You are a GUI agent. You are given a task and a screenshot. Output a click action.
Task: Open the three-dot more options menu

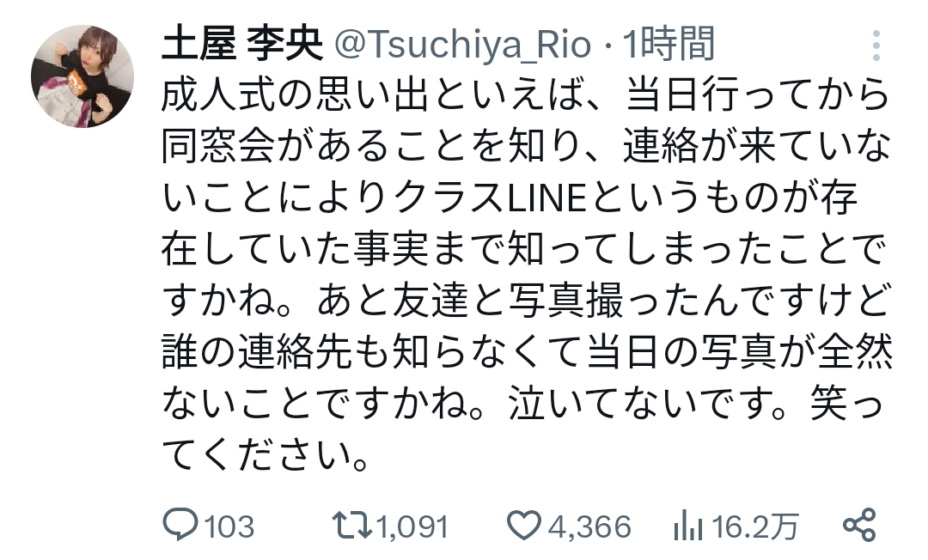876,45
